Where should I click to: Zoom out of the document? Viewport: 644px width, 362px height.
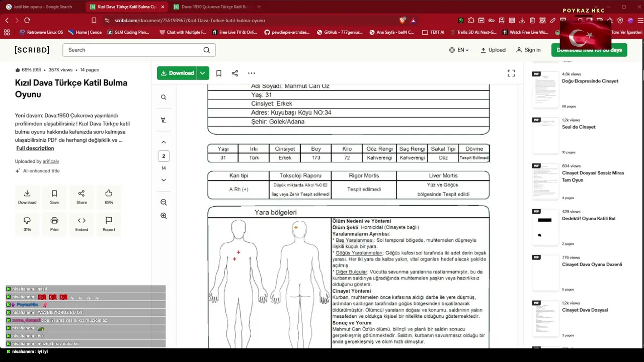click(x=164, y=202)
